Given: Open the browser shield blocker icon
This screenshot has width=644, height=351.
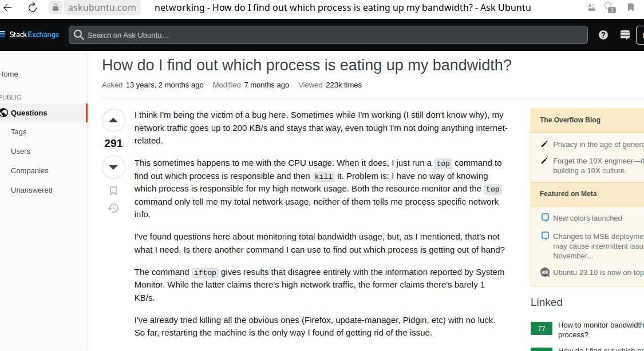Looking at the screenshot, I should (x=610, y=7).
